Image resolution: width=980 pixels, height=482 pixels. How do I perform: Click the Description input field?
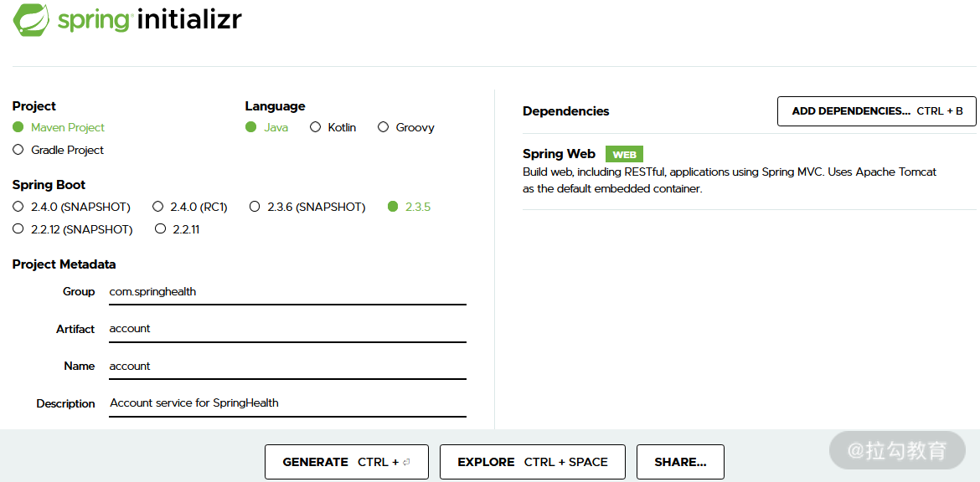[286, 403]
